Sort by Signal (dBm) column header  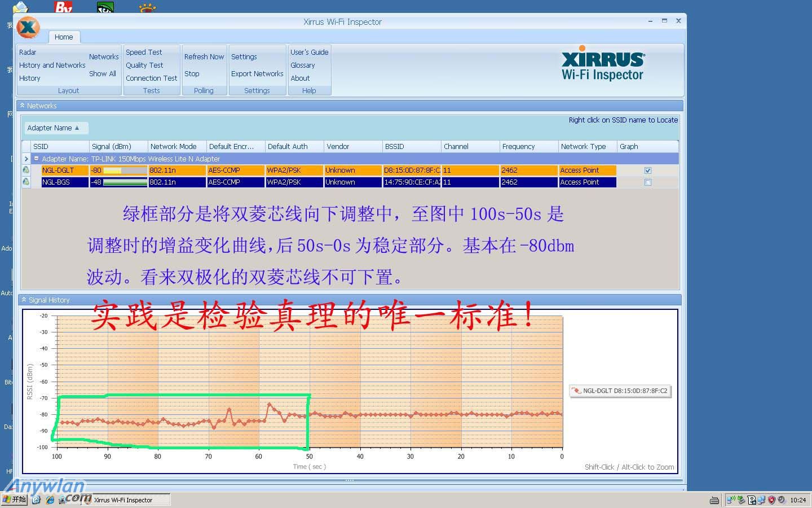[x=118, y=146]
